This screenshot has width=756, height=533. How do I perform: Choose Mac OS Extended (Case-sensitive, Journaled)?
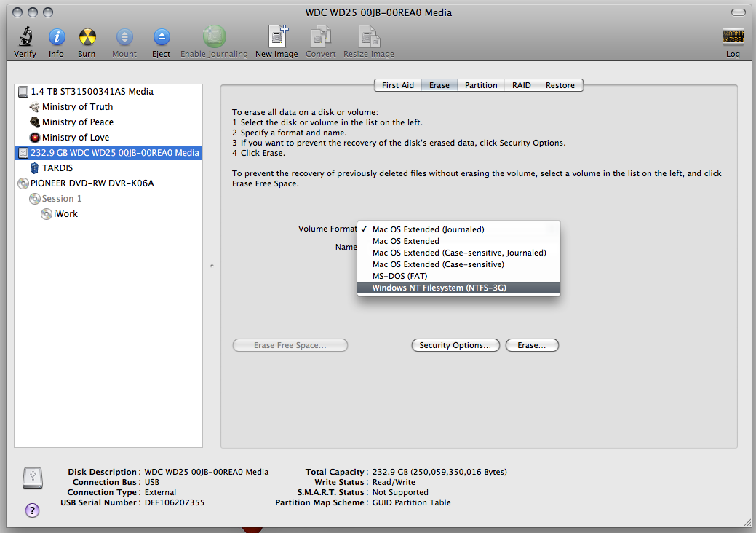[458, 253]
